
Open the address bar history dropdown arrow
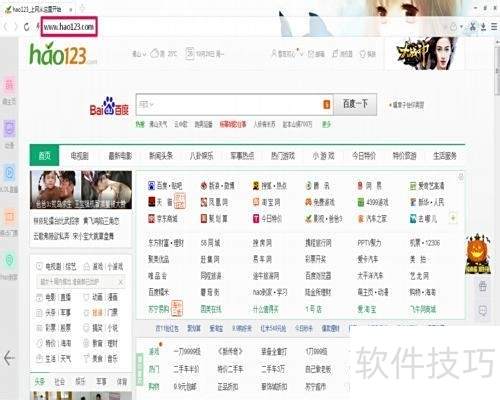click(x=461, y=27)
